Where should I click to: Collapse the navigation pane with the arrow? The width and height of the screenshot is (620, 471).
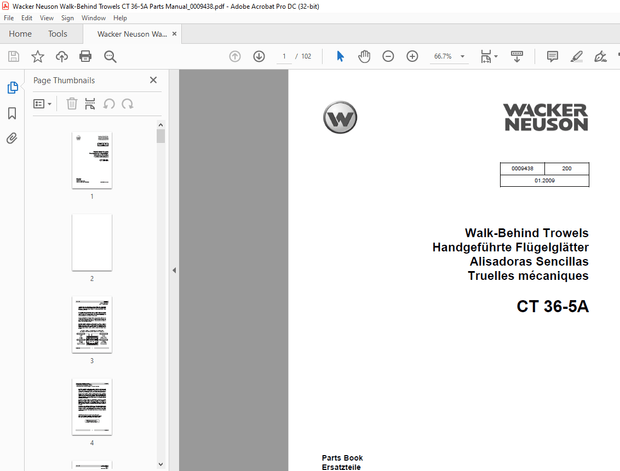(174, 270)
